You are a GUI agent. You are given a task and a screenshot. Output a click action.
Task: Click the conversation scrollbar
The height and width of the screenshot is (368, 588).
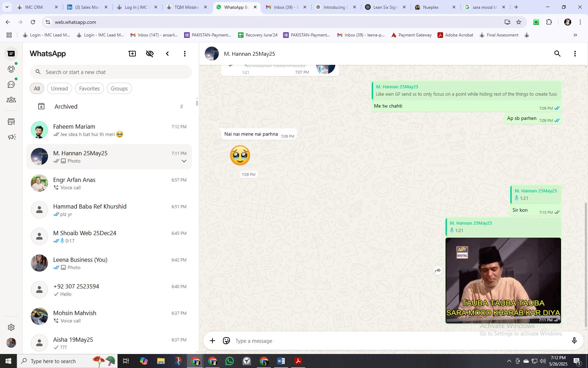coord(586,265)
